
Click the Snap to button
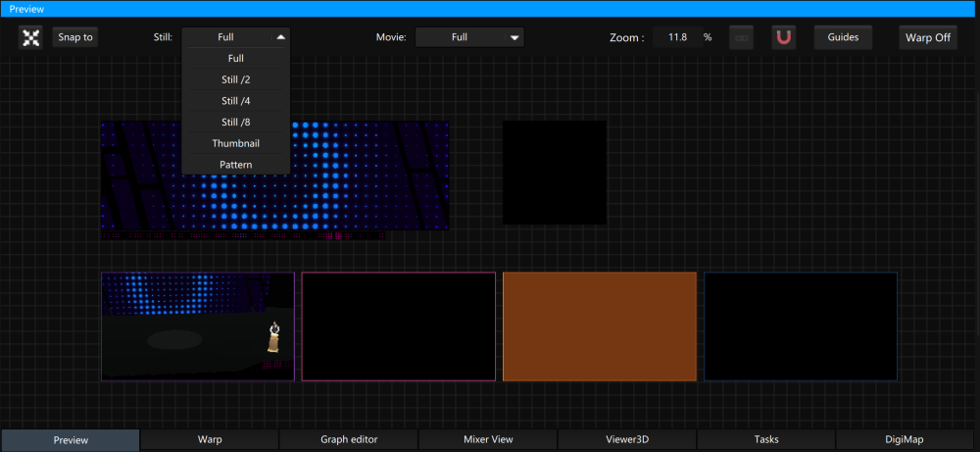point(75,38)
